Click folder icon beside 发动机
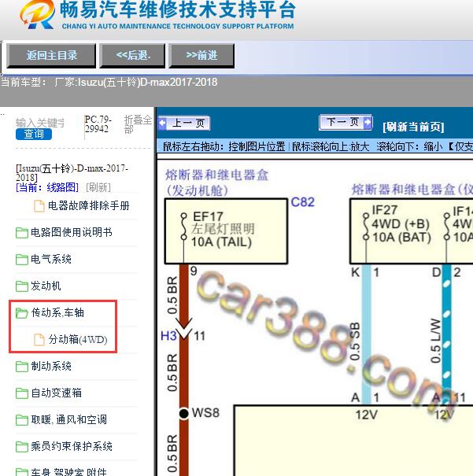Image resolution: width=473 pixels, height=476 pixels. click(x=22, y=286)
